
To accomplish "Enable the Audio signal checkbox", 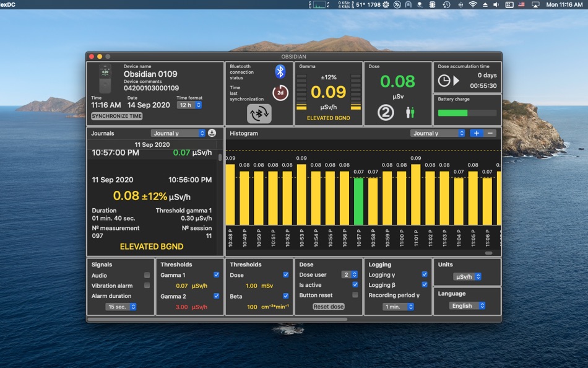I will click(x=147, y=275).
